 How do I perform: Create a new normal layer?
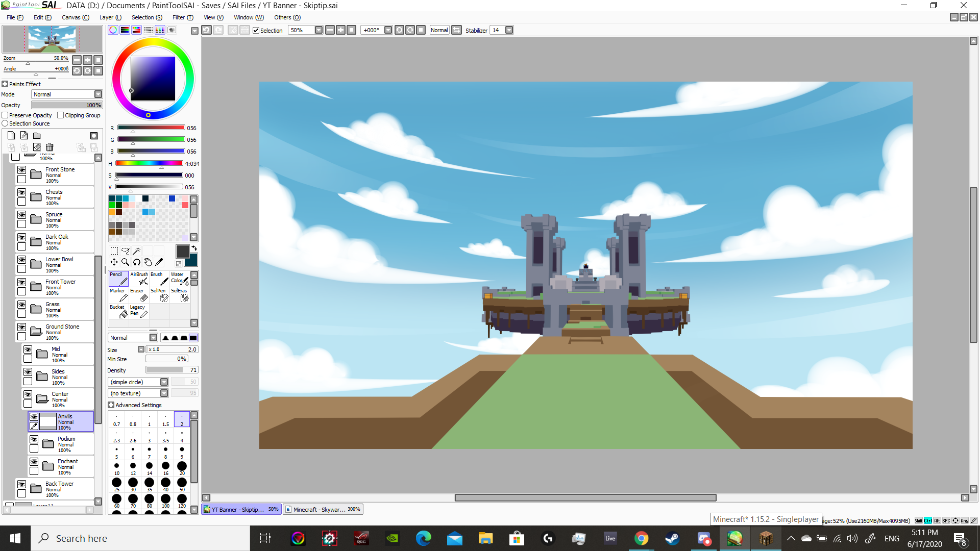point(11,136)
